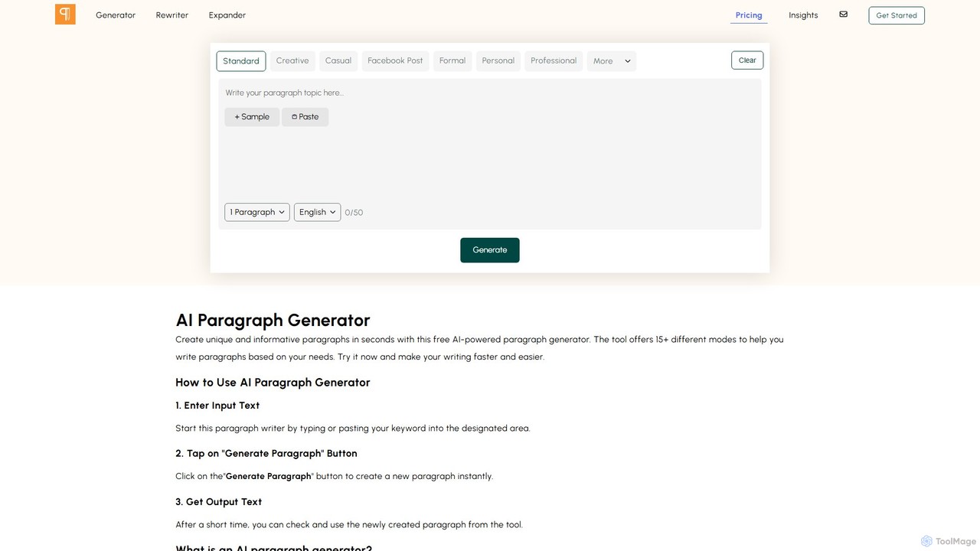Select the Facebook Post mode

(x=395, y=61)
